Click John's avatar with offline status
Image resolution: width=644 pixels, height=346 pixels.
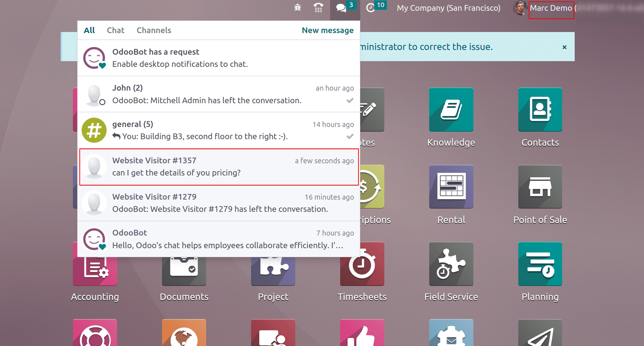coord(94,95)
